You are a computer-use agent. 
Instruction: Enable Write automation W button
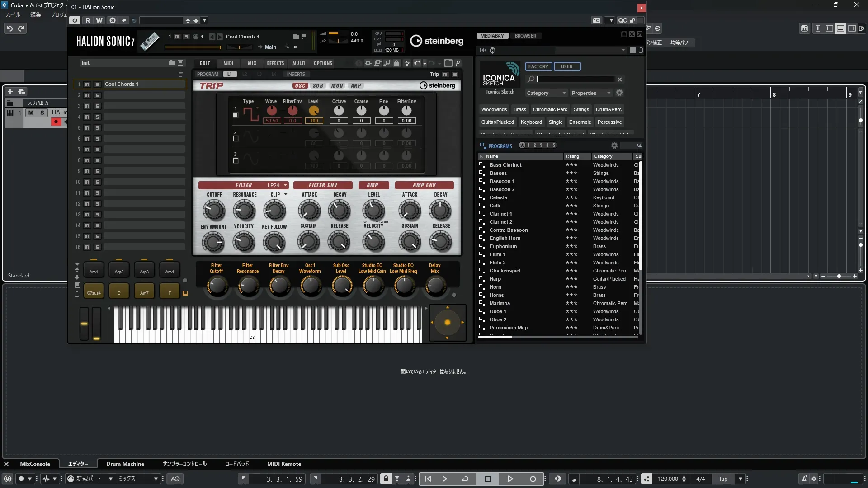coord(99,20)
